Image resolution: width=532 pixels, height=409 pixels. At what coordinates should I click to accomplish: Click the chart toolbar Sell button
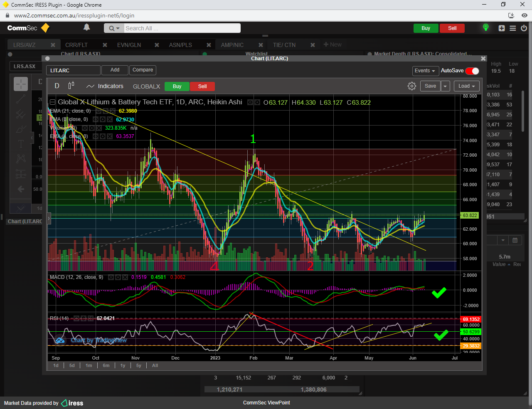click(x=202, y=86)
